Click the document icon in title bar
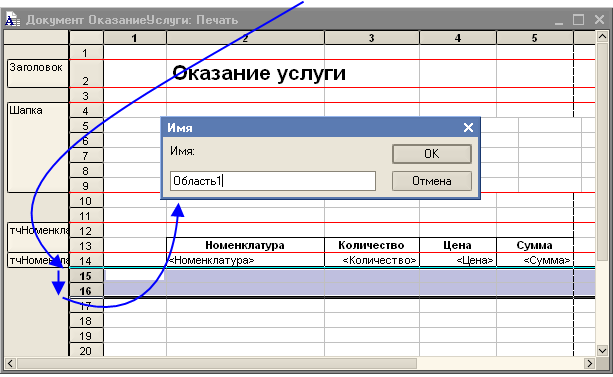This screenshot has width=613, height=377. point(12,19)
